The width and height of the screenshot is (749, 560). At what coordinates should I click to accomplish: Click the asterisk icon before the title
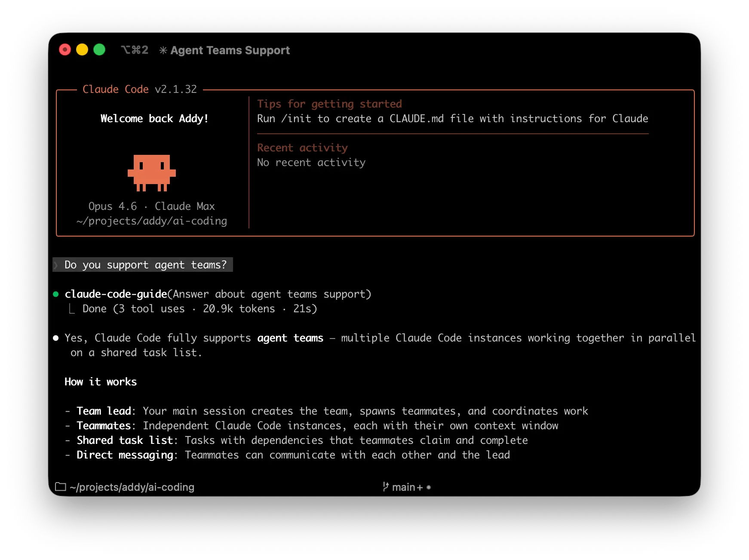(163, 50)
